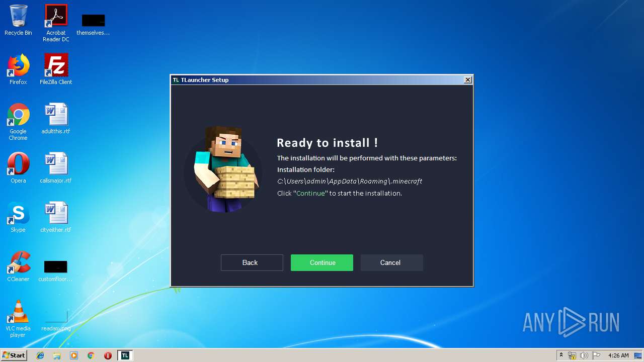Screen dimensions: 644x362
Task: Click the green Continue button
Action: (322, 262)
